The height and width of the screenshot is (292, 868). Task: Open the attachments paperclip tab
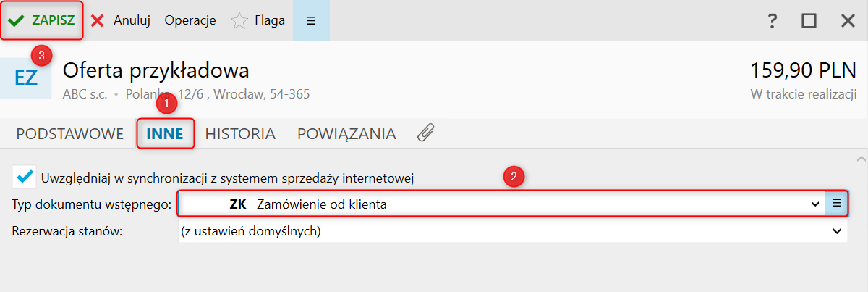[426, 133]
